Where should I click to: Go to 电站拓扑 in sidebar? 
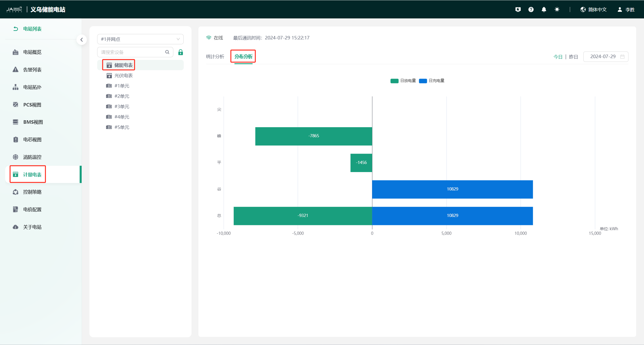pyautogui.click(x=32, y=87)
